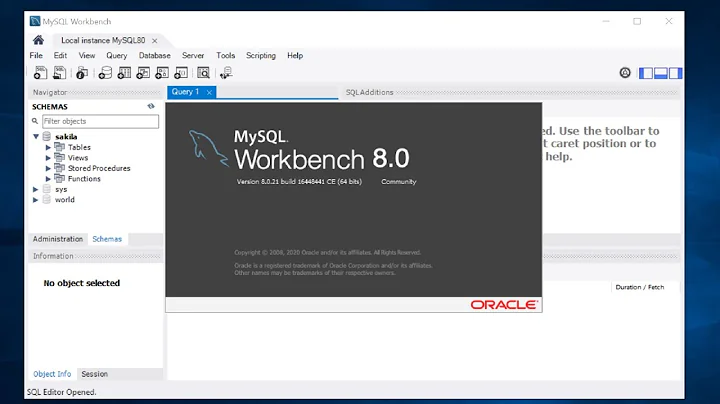The image size is (720, 404).
Task: Open SQL script file icon
Action: click(59, 73)
